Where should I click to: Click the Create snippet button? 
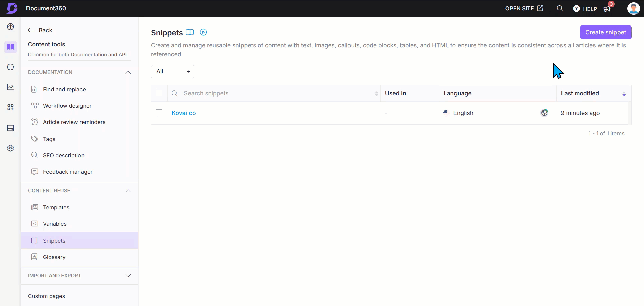pyautogui.click(x=605, y=32)
